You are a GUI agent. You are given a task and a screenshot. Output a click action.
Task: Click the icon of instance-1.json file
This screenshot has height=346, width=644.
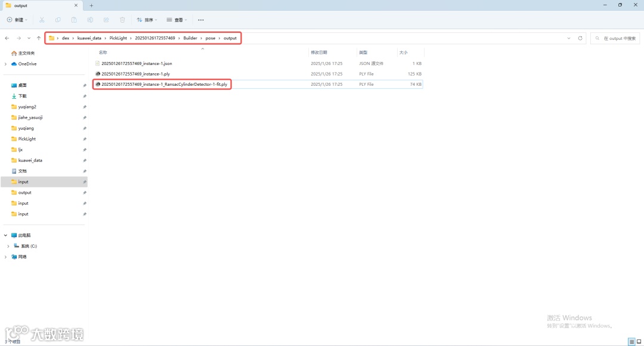(98, 64)
